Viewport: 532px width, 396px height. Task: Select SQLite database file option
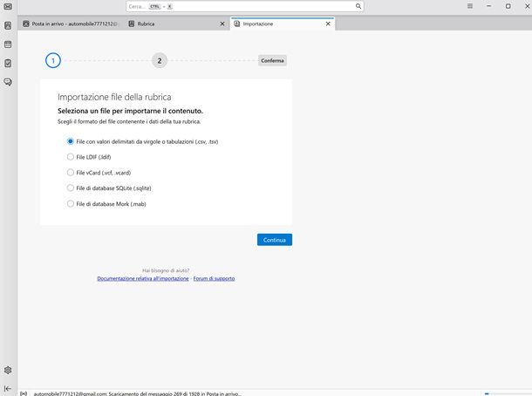[109, 188]
